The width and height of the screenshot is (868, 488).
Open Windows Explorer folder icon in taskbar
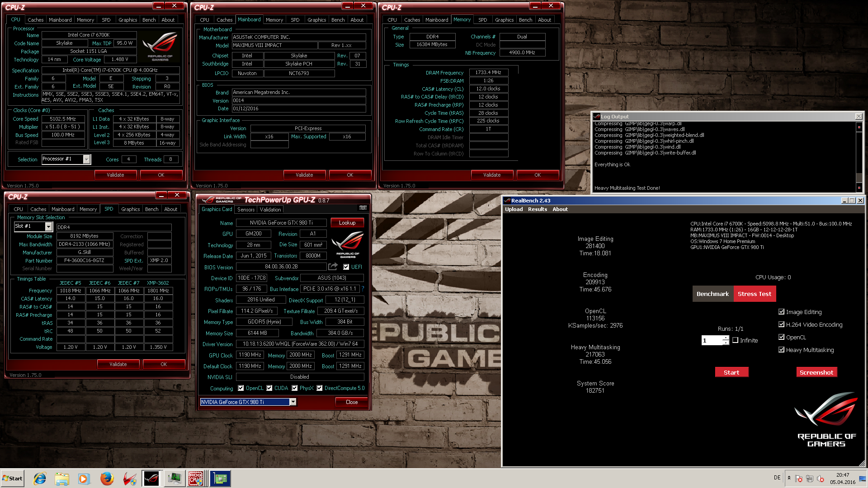pos(62,479)
